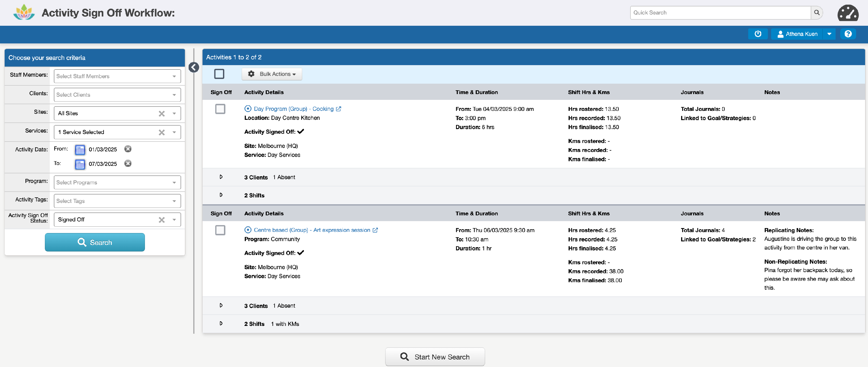868x367 pixels.
Task: Click the dashboard speedometer icon
Action: coord(847,13)
